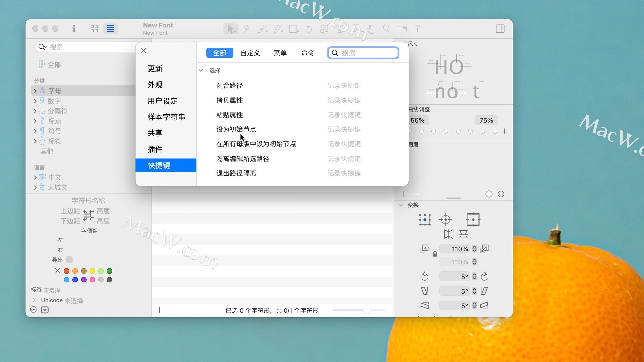This screenshot has width=644, height=362.
Task: Open the 共享 preferences tab
Action: pos(155,133)
